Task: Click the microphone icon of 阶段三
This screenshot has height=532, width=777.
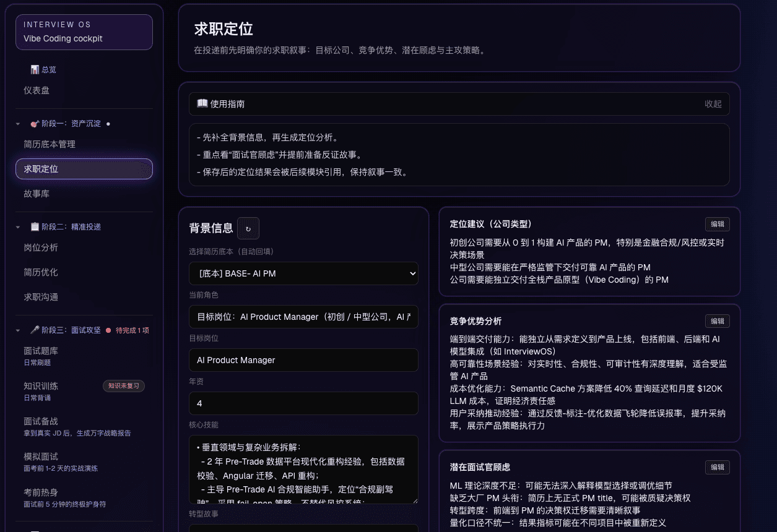Action: [35, 330]
